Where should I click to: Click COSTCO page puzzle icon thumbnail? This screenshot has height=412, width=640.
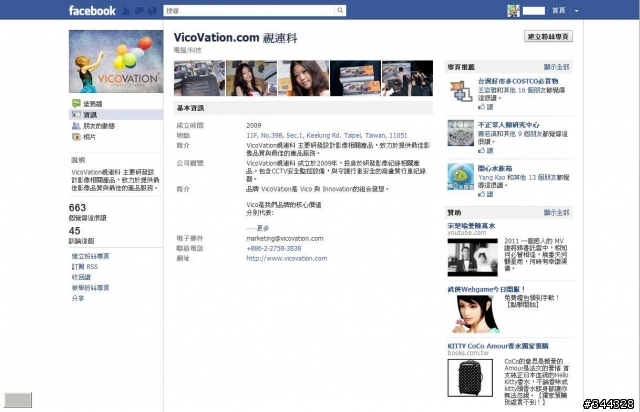tap(461, 91)
